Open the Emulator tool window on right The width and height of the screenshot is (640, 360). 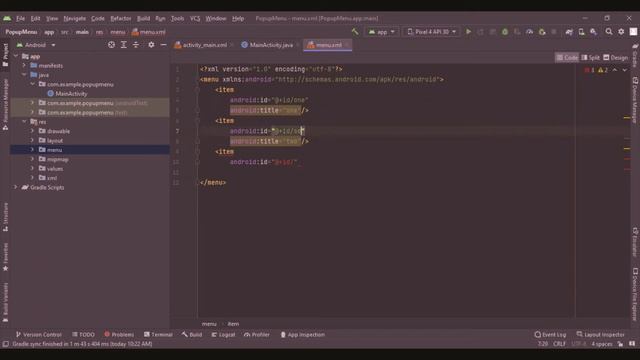click(x=635, y=242)
